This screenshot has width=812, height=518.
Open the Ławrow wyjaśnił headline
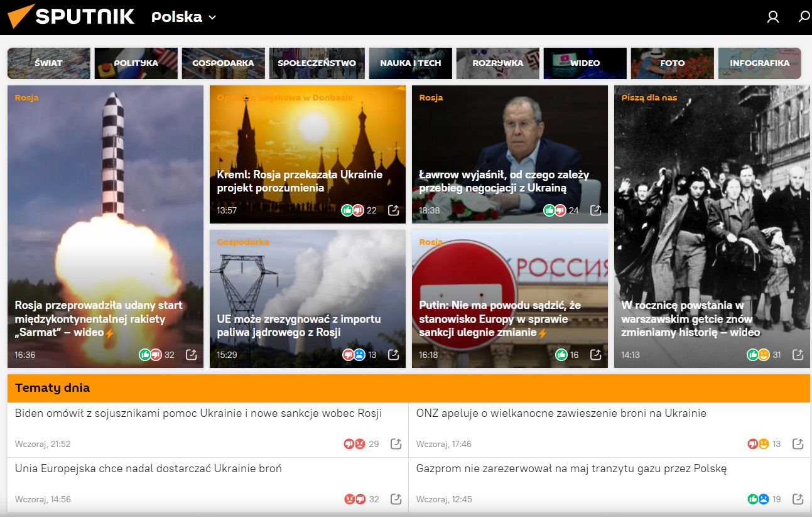click(x=504, y=181)
